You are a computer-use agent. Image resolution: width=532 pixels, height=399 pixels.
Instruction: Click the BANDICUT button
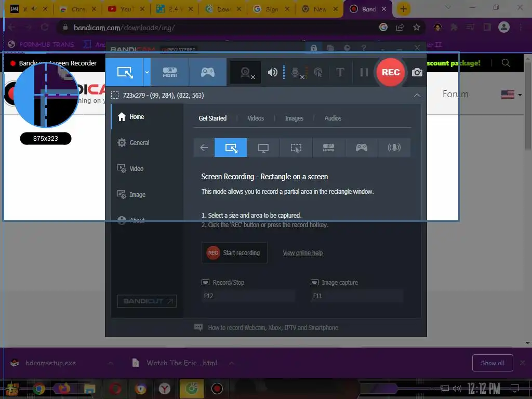tap(147, 301)
